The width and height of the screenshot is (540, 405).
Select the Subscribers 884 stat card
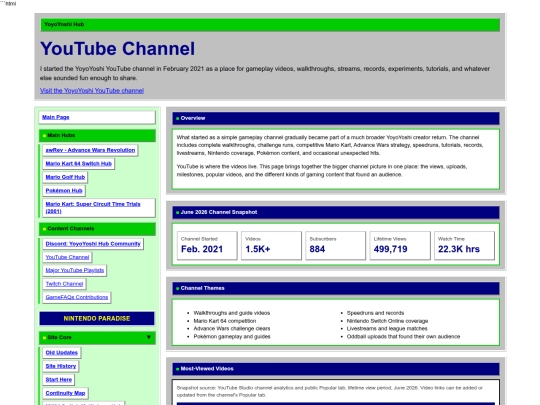335,245
